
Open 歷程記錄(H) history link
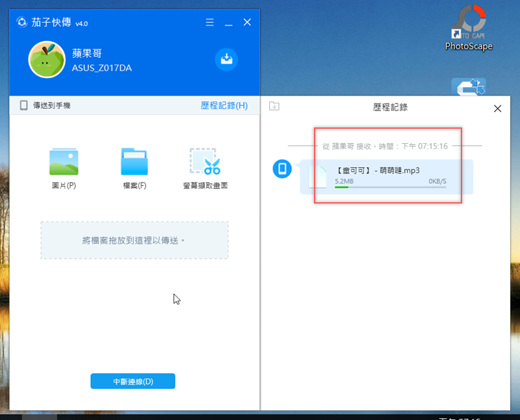[224, 105]
